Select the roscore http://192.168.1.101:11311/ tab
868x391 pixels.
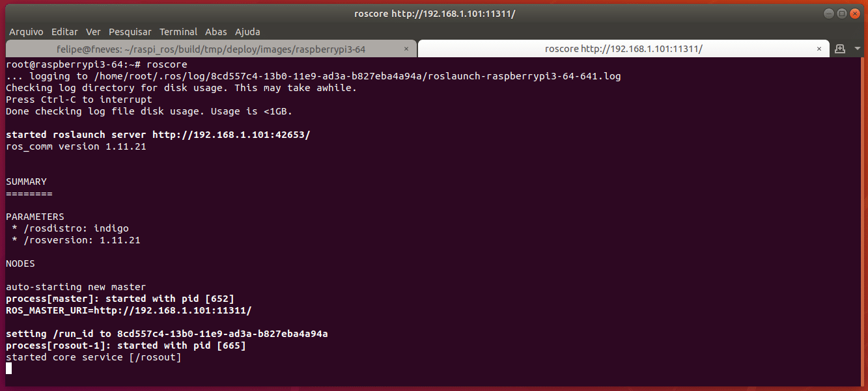tap(623, 49)
